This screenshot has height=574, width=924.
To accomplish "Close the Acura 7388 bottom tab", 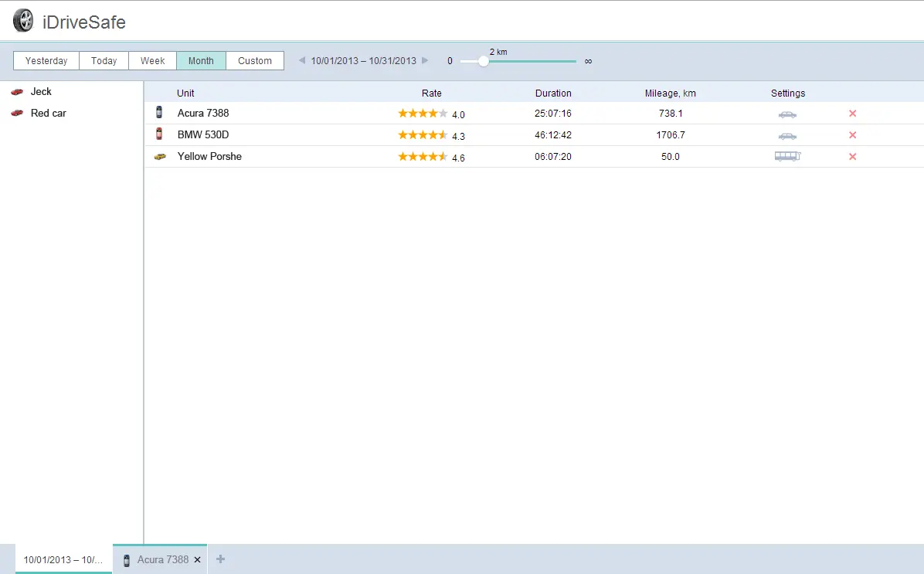I will [198, 560].
